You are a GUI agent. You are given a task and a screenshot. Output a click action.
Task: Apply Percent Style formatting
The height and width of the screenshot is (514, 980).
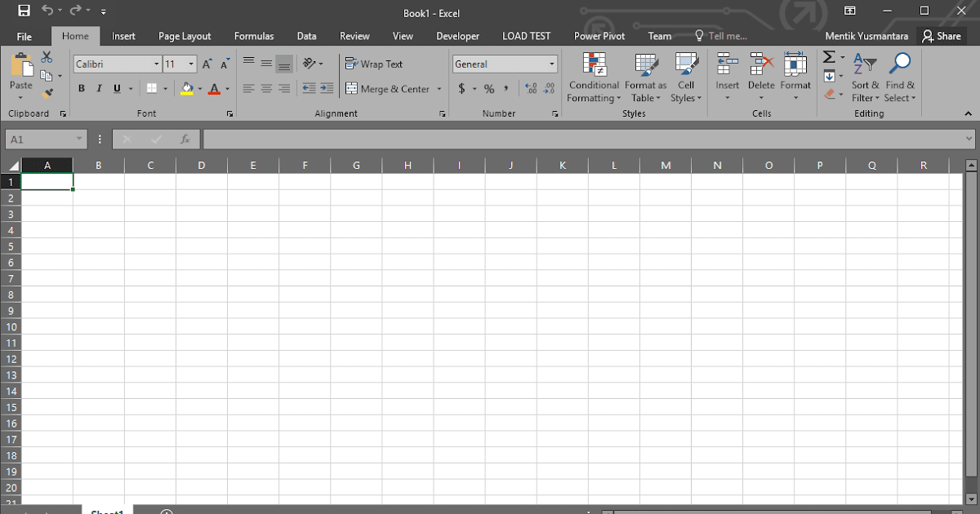(489, 88)
